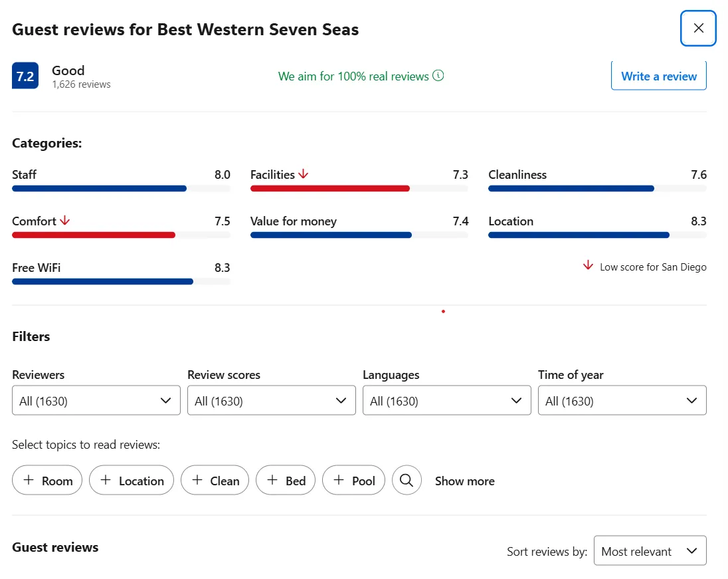Open the Sort reviews by dropdown
Image resolution: width=728 pixels, height=579 pixels.
tap(650, 551)
